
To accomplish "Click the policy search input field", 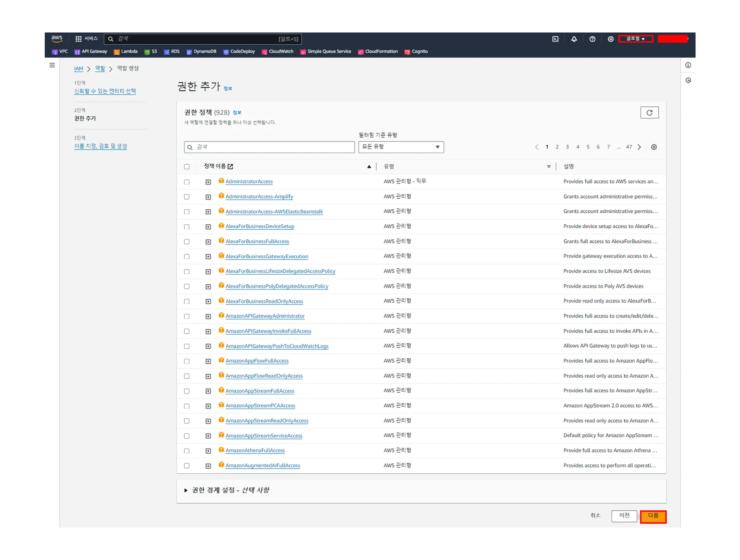I will 270,147.
